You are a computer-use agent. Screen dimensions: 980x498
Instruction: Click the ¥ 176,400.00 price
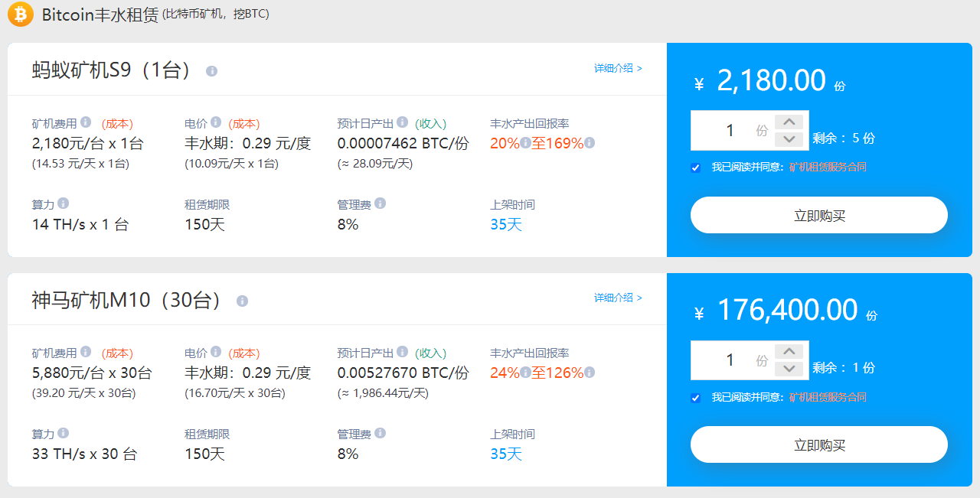[786, 311]
